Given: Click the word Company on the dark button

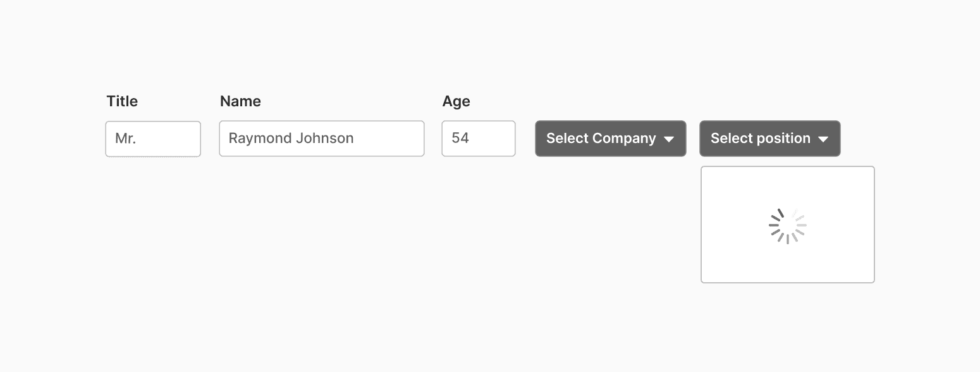Looking at the screenshot, I should pos(624,139).
